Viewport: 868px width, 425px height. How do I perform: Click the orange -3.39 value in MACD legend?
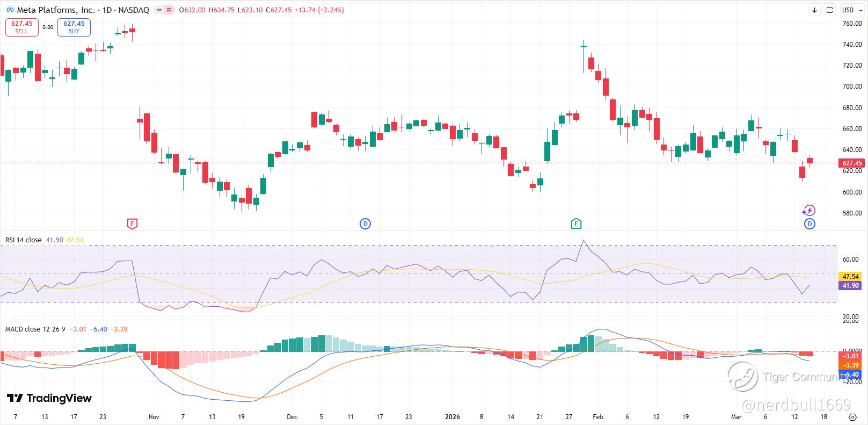[119, 329]
